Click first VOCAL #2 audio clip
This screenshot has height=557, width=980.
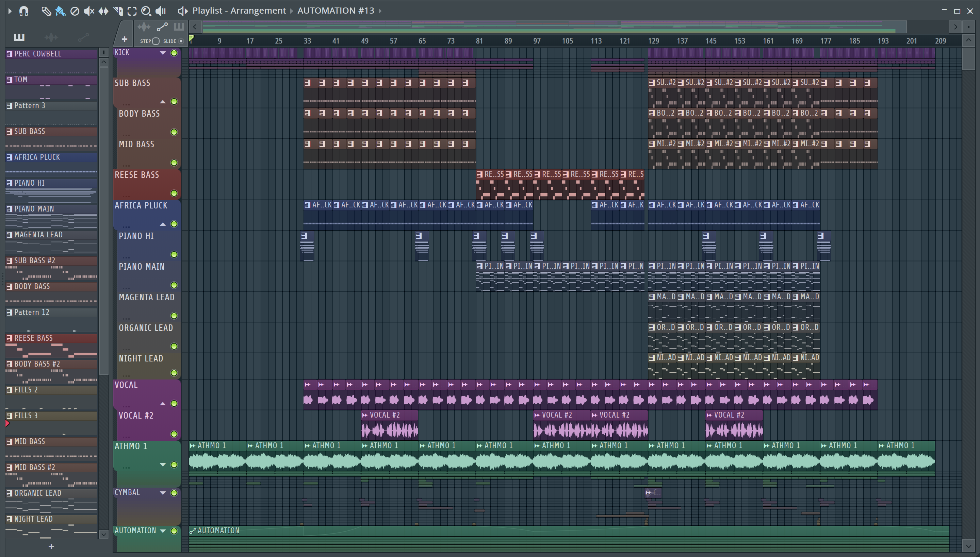[x=390, y=425]
